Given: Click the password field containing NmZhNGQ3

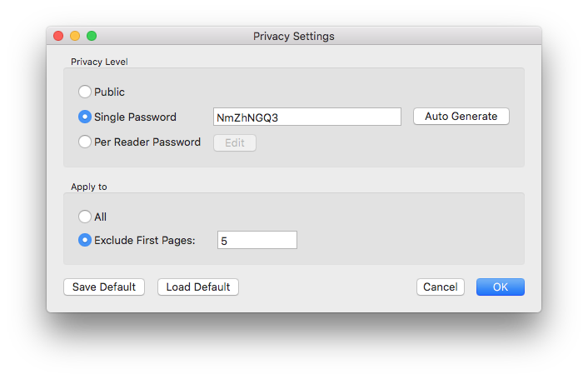Looking at the screenshot, I should coord(307,117).
